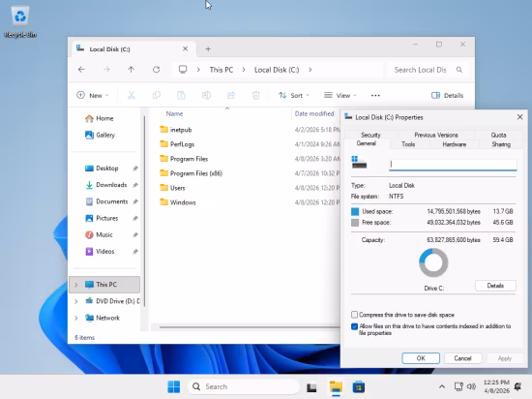Expand DVD Drive (D:) tree node
Viewport: 532px width, 399px height.
[x=76, y=301]
